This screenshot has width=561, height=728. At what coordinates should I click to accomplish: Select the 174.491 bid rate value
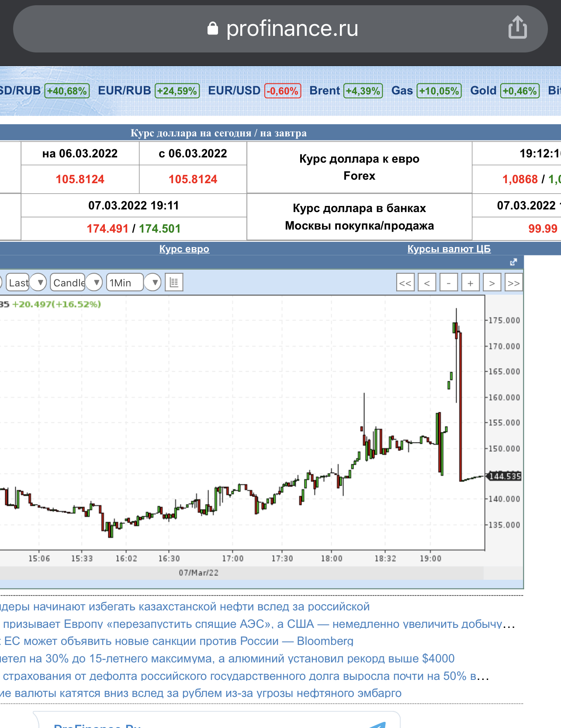(x=107, y=229)
